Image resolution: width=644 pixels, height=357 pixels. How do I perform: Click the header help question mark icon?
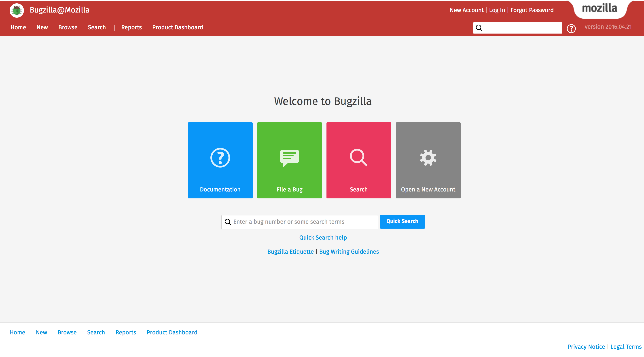coord(571,28)
